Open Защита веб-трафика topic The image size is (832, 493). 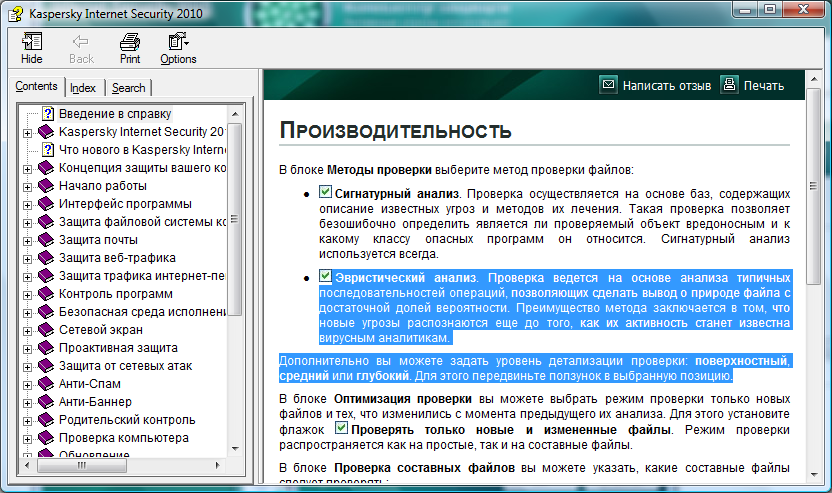point(117,258)
